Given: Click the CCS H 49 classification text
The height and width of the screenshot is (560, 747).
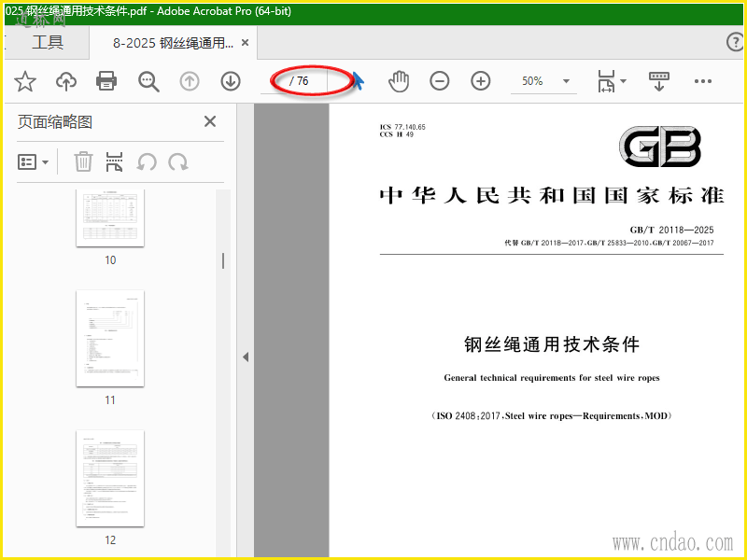Looking at the screenshot, I should click(x=396, y=134).
